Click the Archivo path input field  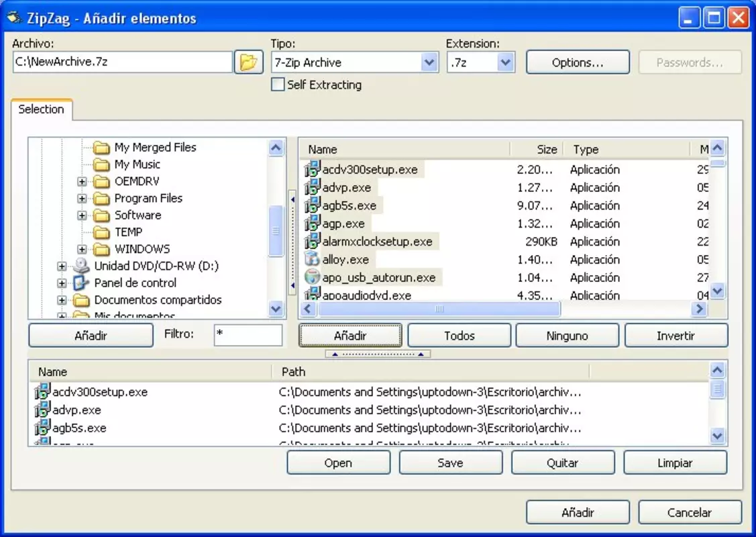pos(123,62)
